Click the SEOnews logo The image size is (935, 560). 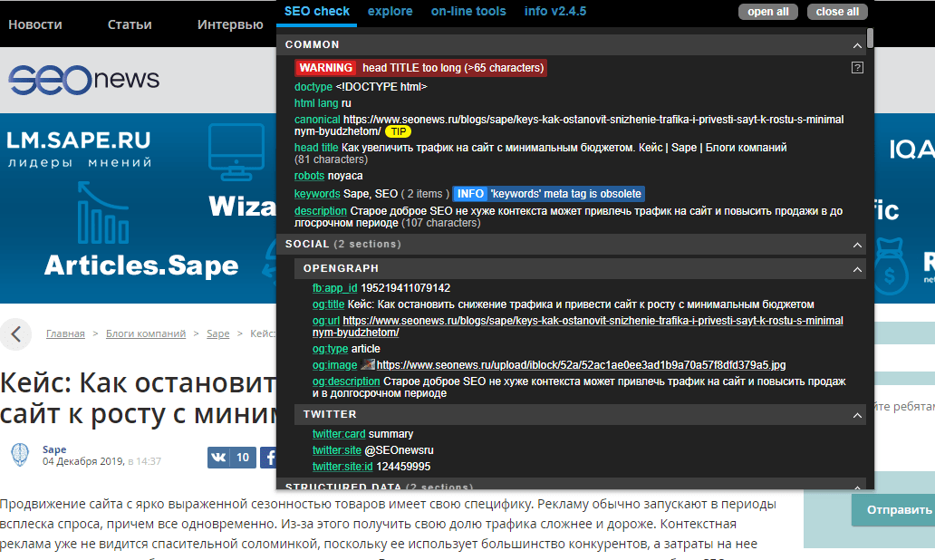point(83,80)
